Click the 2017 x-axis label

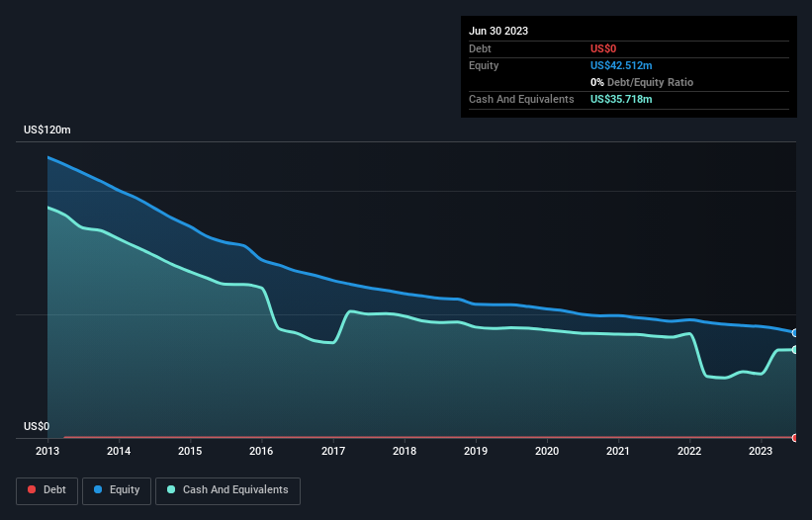click(333, 451)
